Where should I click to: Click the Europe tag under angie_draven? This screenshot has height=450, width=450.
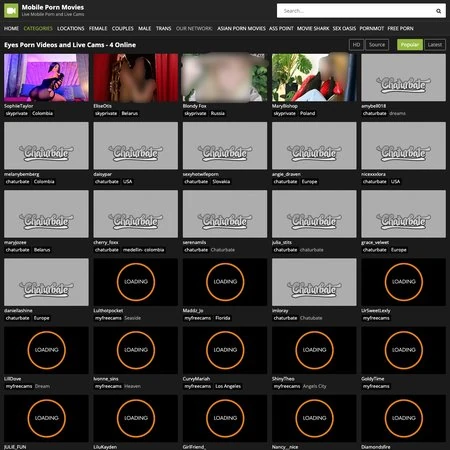[309, 182]
